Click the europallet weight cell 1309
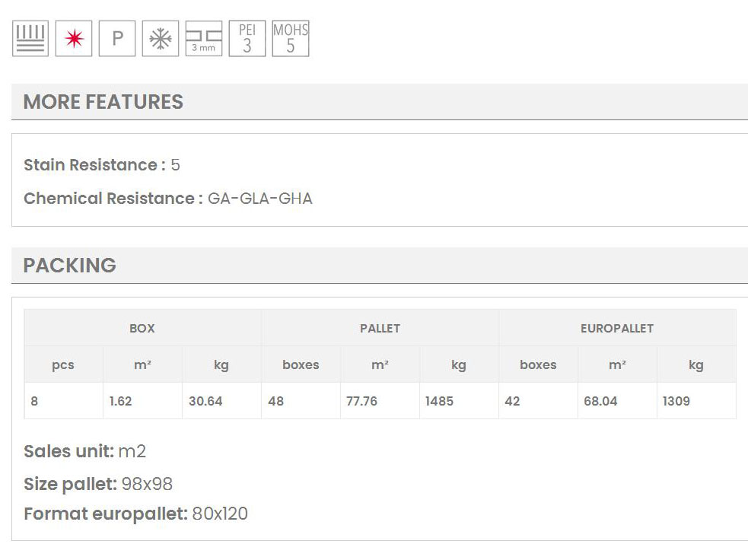This screenshot has height=560, width=748. [x=676, y=401]
